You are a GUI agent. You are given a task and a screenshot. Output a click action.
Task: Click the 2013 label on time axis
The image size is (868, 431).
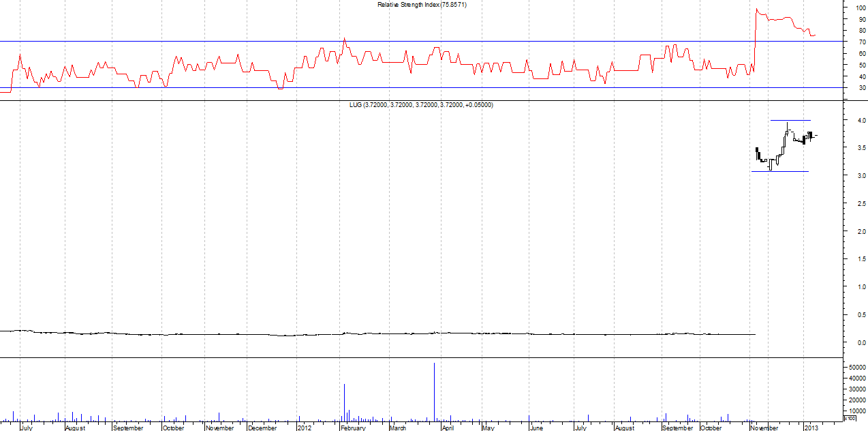[x=811, y=428]
